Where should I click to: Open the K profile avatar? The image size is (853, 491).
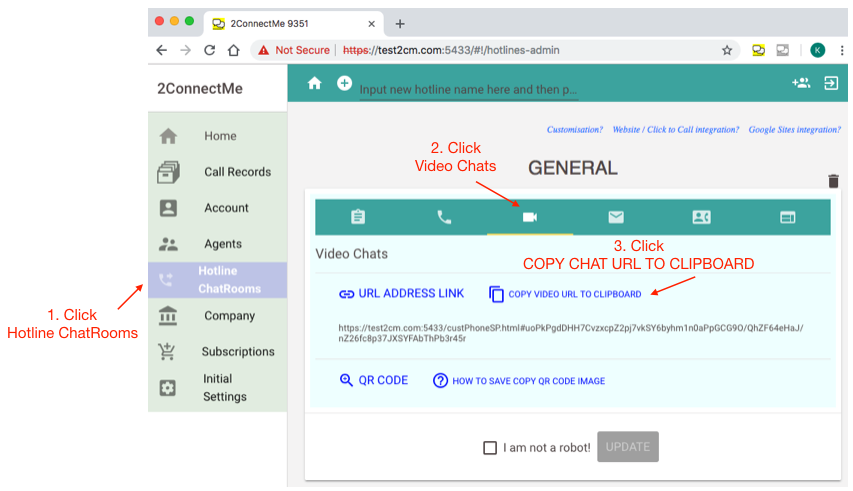pyautogui.click(x=818, y=50)
